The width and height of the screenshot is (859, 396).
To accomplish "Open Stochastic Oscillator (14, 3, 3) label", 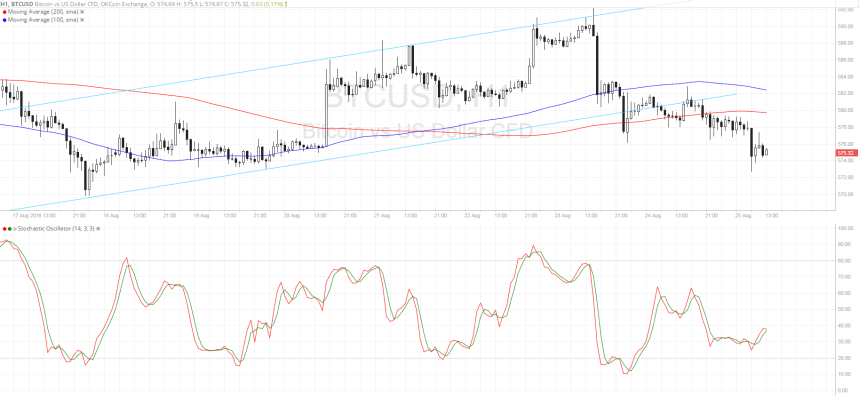I will (x=56, y=229).
